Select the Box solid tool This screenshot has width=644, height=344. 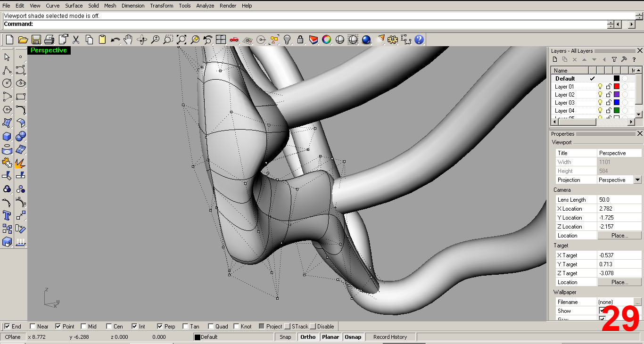click(7, 136)
